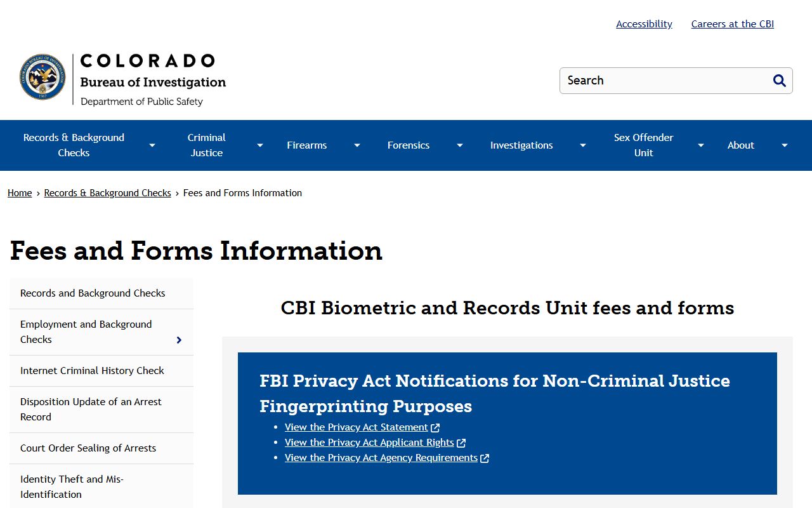
Task: Expand About menu dropdown arrow
Action: tap(785, 145)
